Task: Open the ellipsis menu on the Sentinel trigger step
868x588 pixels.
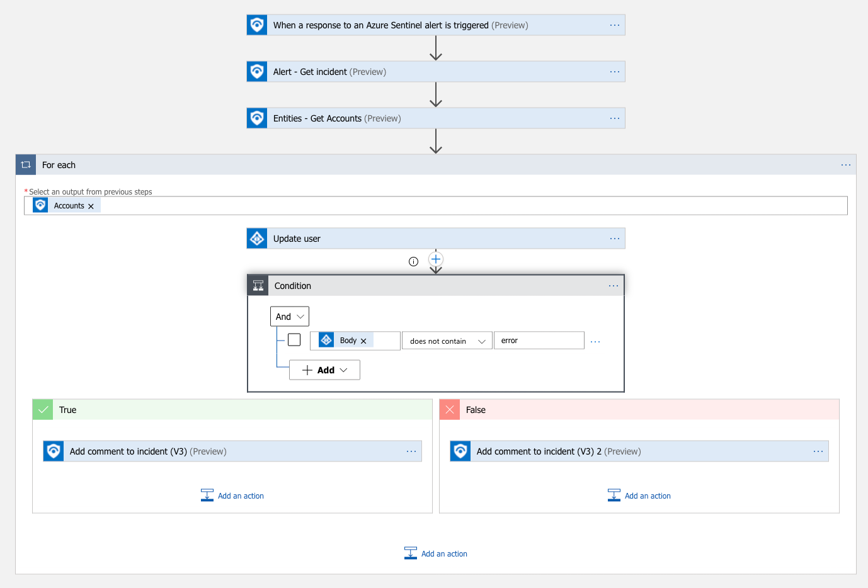Action: 615,25
